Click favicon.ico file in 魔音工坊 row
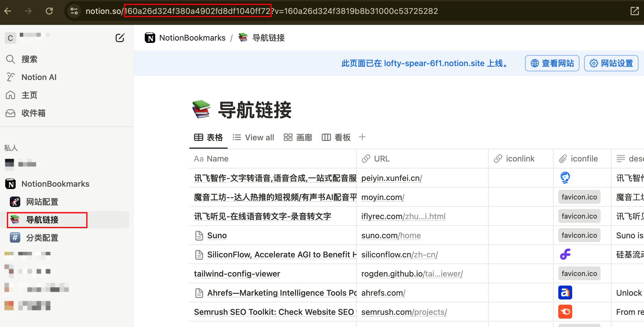644x327 pixels. coord(579,197)
